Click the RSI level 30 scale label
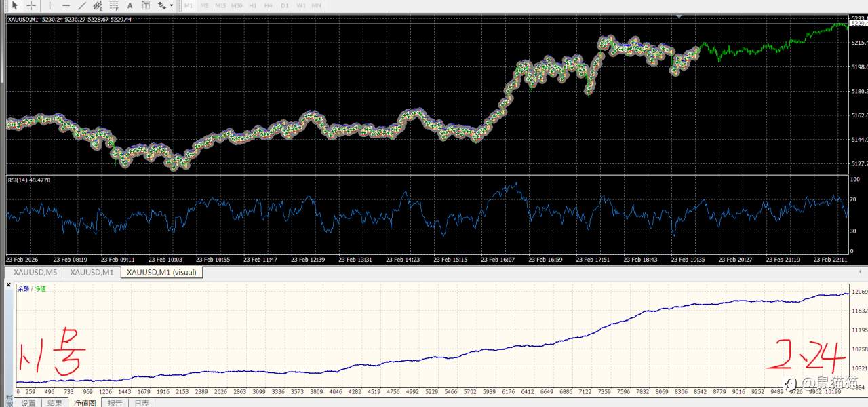868x407 pixels. coord(854,231)
